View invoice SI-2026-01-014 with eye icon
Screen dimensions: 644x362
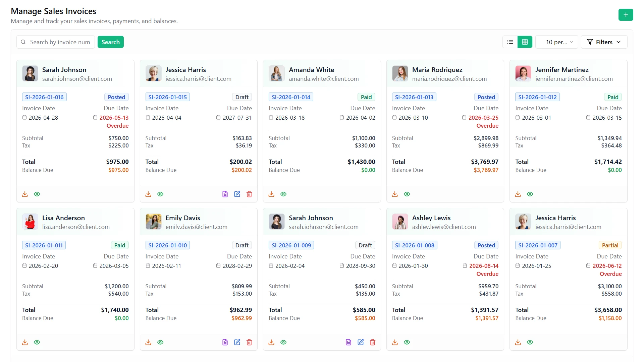click(283, 194)
